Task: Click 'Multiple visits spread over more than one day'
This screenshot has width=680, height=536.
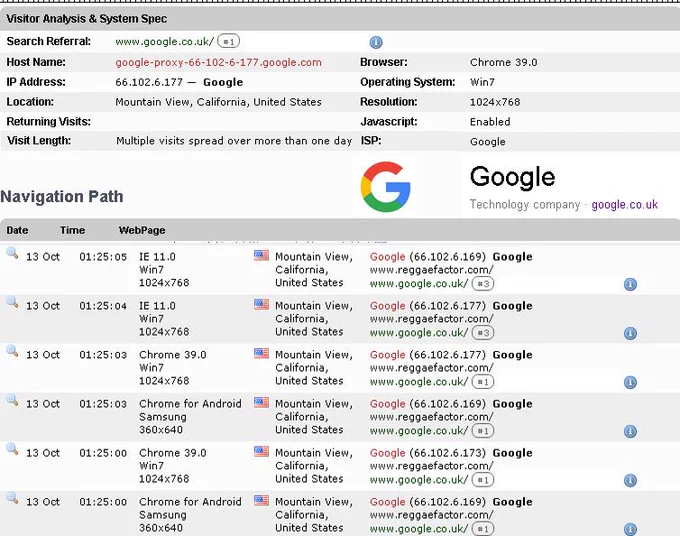Action: coord(234,141)
